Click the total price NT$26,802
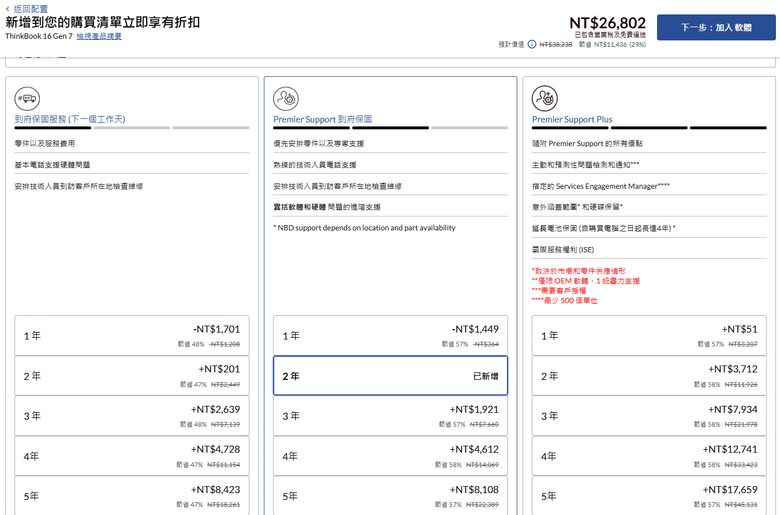 click(607, 23)
